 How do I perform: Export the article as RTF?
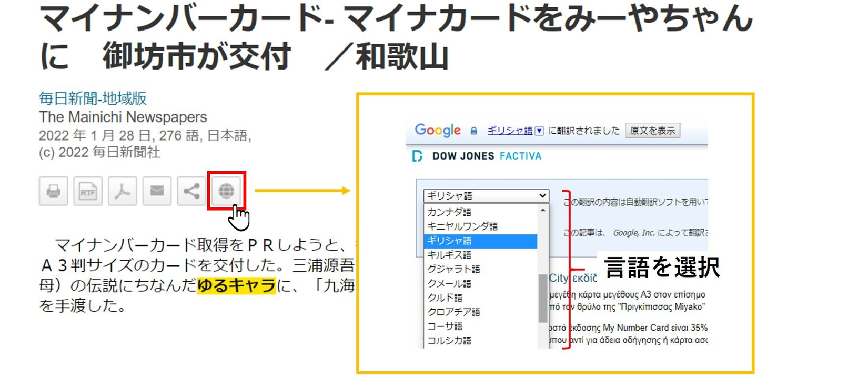[88, 191]
